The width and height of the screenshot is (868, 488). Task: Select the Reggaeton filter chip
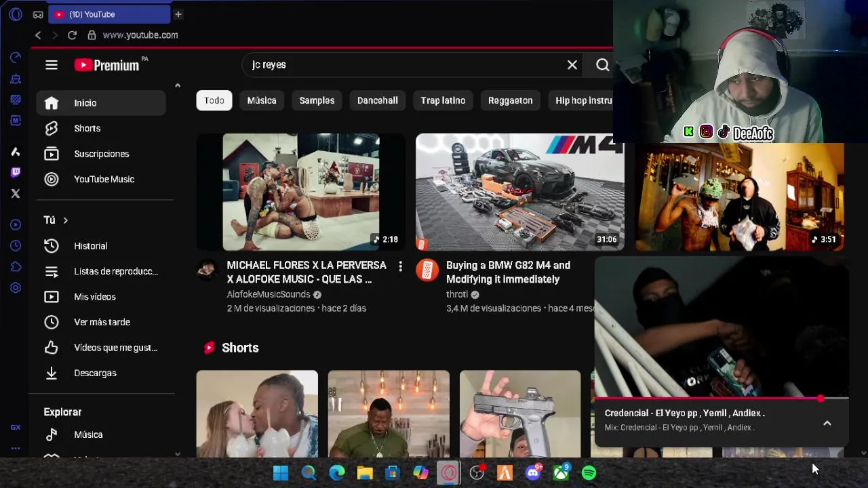pyautogui.click(x=510, y=100)
